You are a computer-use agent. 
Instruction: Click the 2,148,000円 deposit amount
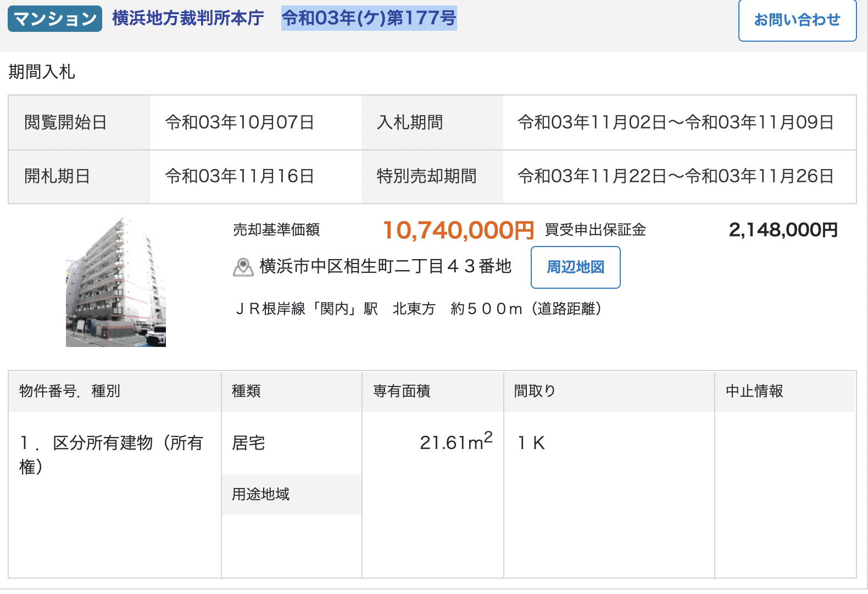pos(783,230)
